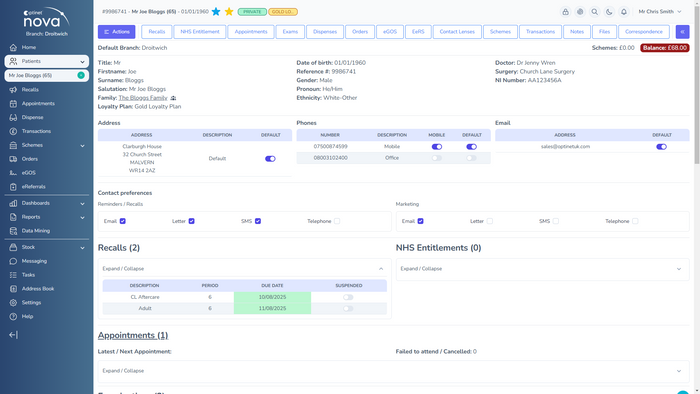700x394 pixels.
Task: Close the Mr Joe Bloggs patient tab in sidebar
Action: click(x=81, y=75)
